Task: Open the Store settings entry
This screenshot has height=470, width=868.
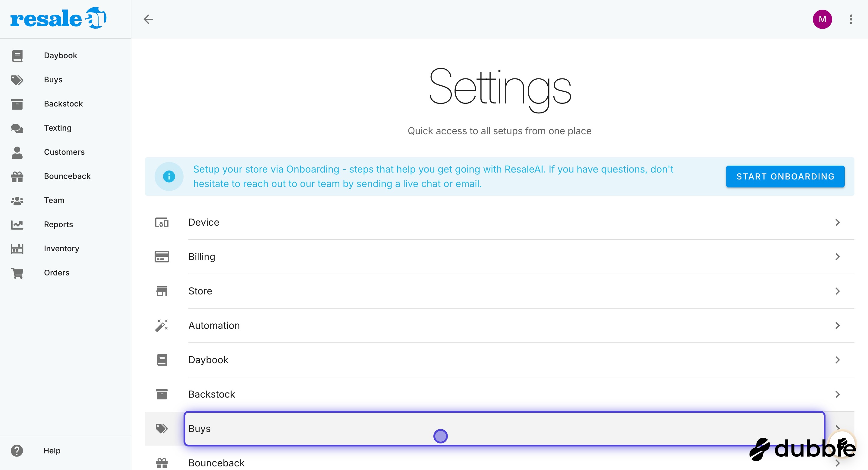Action: pos(500,291)
